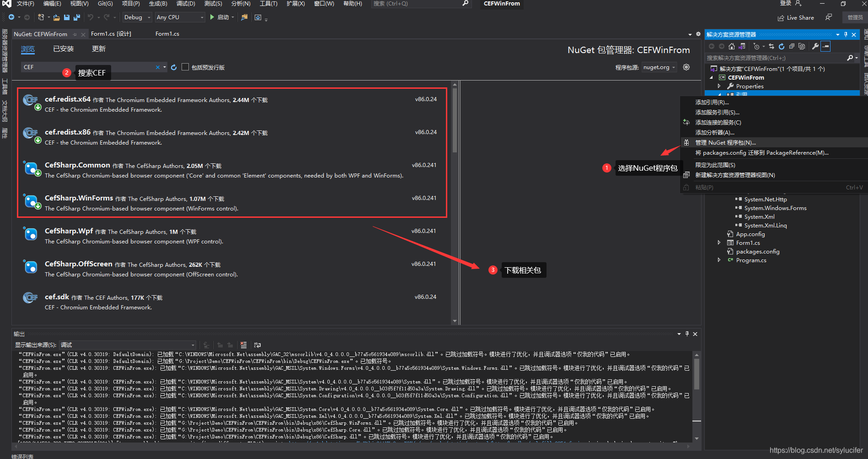Click the Solution Explorer home icon

pos(732,46)
